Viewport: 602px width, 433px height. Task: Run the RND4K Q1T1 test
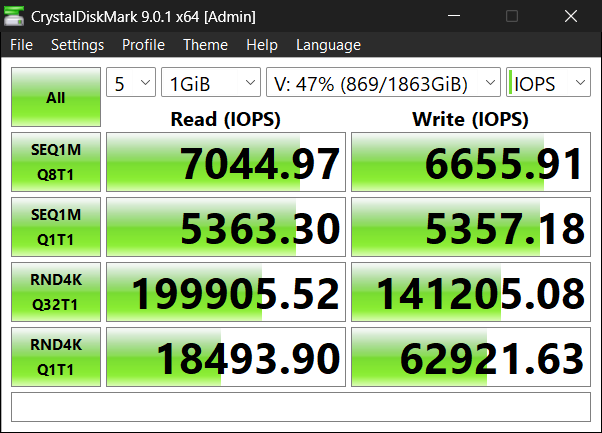coord(56,357)
